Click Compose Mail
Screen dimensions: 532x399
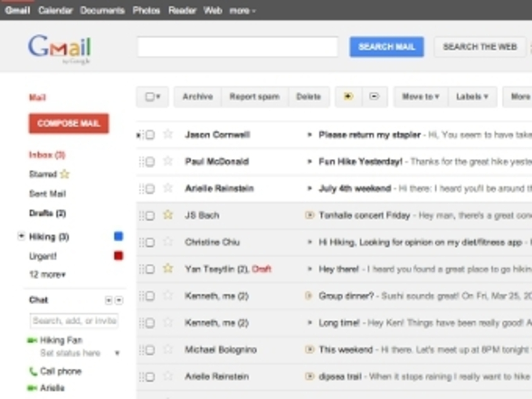pos(69,123)
